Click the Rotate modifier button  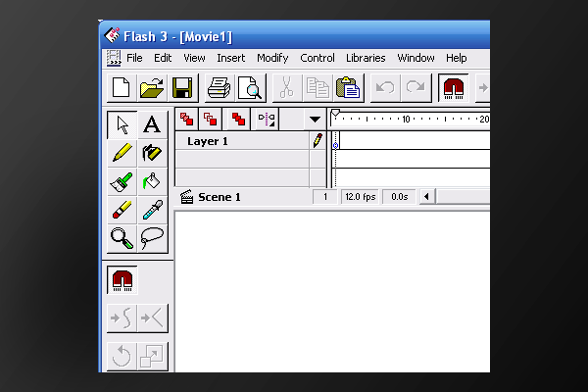pyautogui.click(x=122, y=357)
